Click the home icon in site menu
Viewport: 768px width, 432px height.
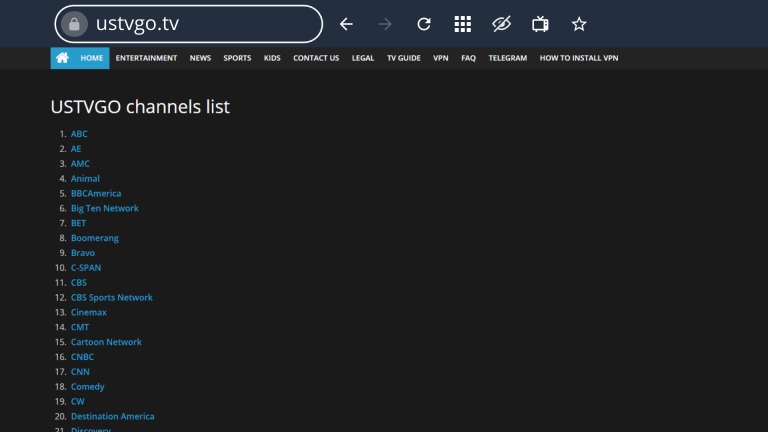pyautogui.click(x=62, y=58)
